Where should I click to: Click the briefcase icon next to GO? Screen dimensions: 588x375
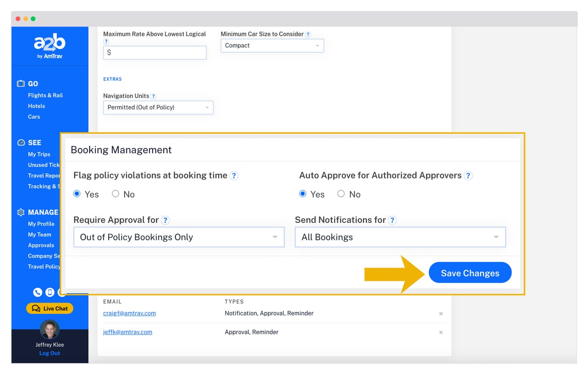(x=21, y=83)
